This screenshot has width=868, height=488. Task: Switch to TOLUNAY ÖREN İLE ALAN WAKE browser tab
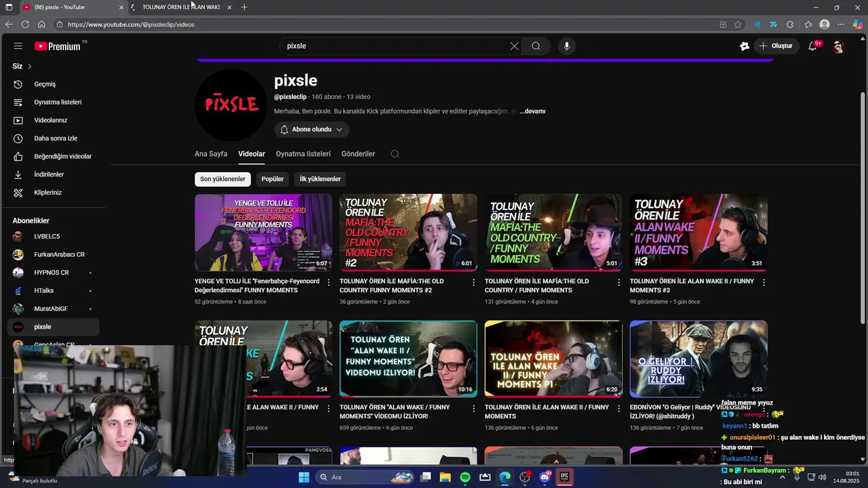click(181, 7)
